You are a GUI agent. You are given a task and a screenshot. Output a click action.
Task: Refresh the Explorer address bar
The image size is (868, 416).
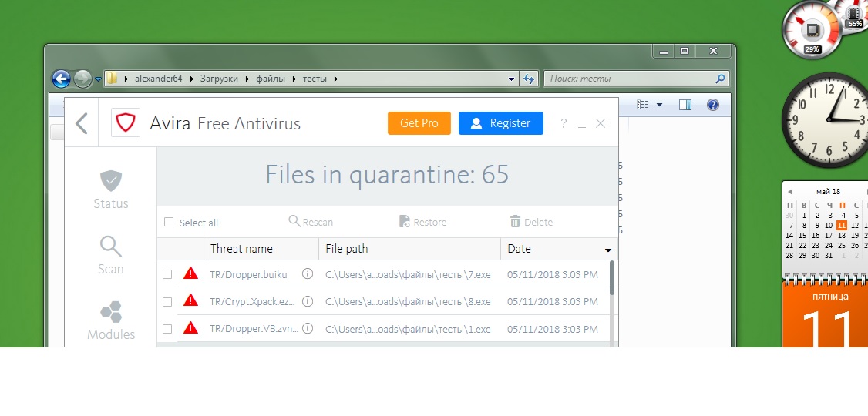point(530,79)
